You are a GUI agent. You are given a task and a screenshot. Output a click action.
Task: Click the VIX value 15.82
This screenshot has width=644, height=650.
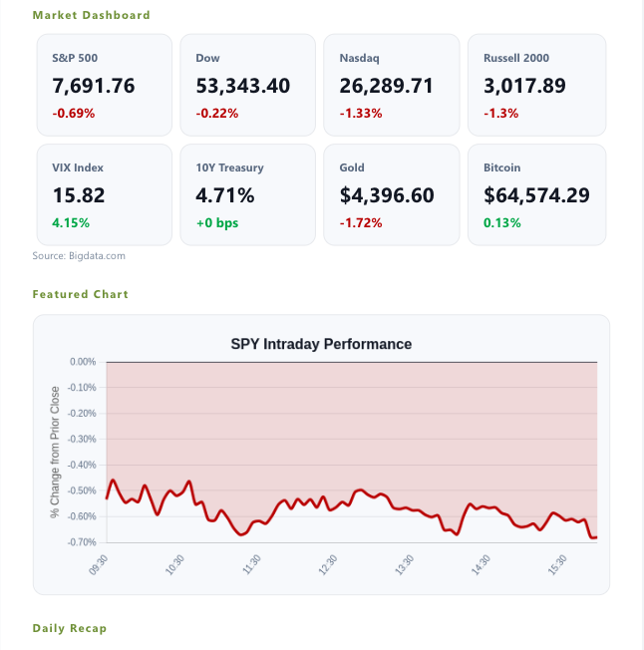click(79, 195)
